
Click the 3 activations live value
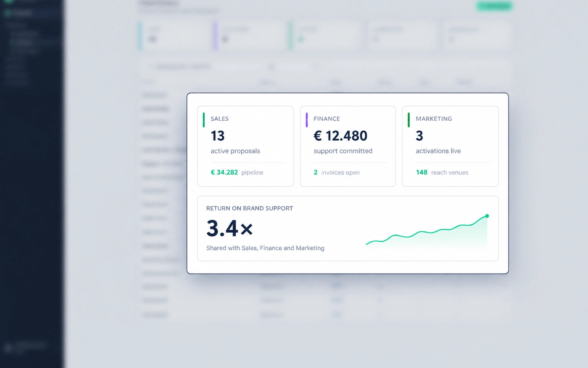click(419, 136)
